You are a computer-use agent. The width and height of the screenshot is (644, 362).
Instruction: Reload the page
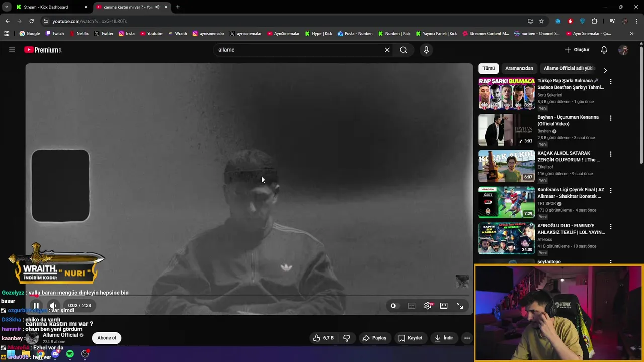point(31,21)
